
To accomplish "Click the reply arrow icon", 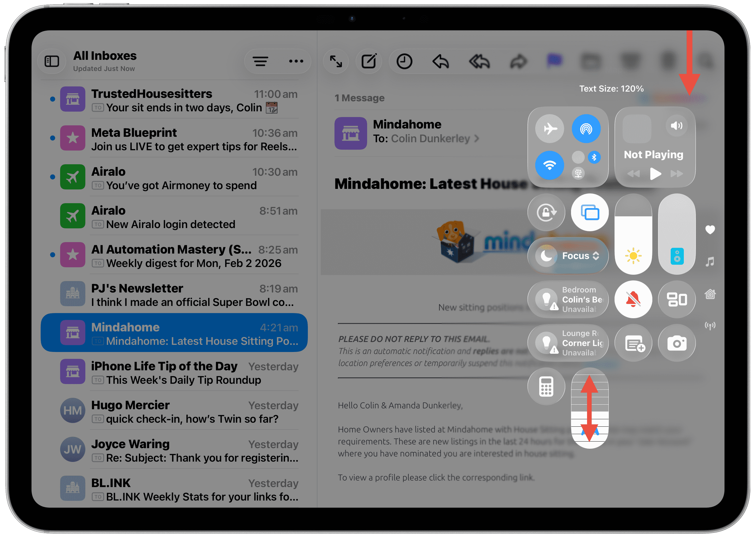I will 440,61.
